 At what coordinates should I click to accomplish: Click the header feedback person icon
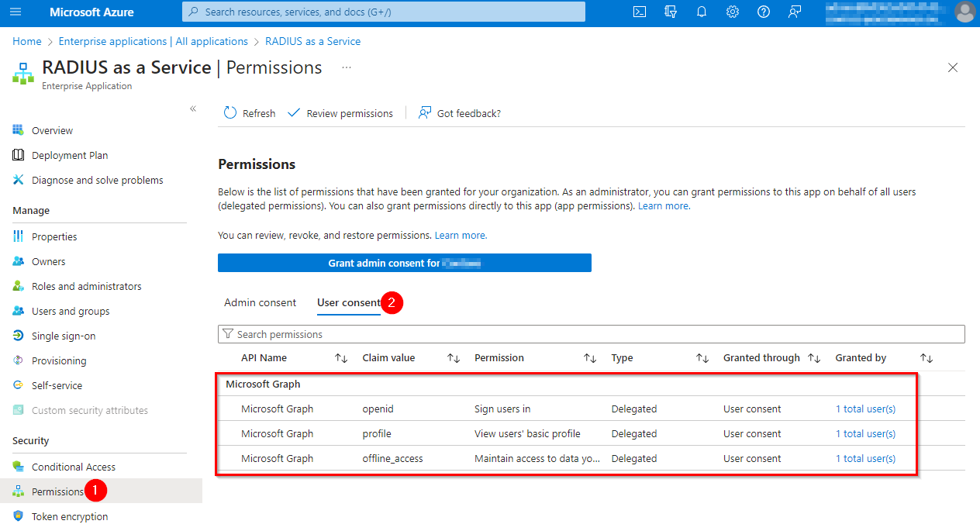[x=795, y=12]
